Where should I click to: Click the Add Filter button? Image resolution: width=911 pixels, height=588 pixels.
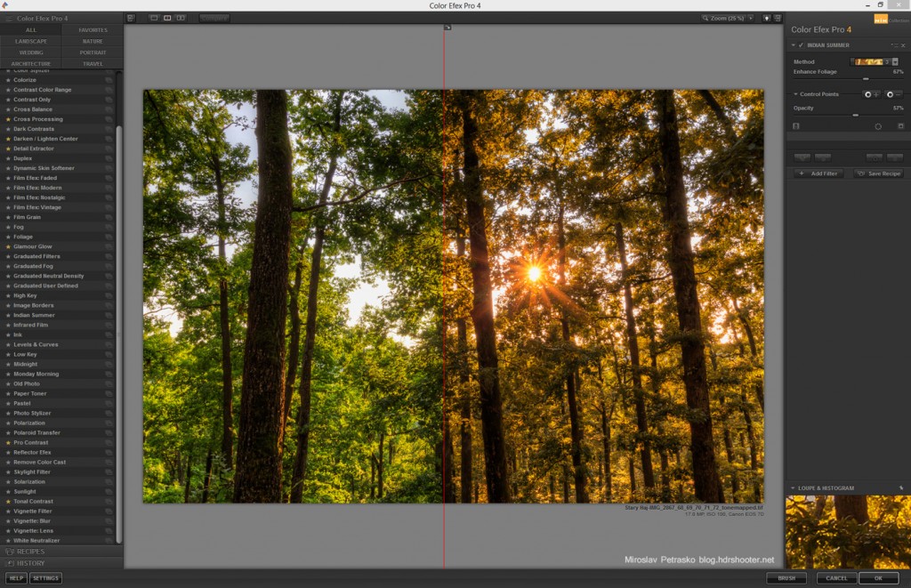[818, 173]
